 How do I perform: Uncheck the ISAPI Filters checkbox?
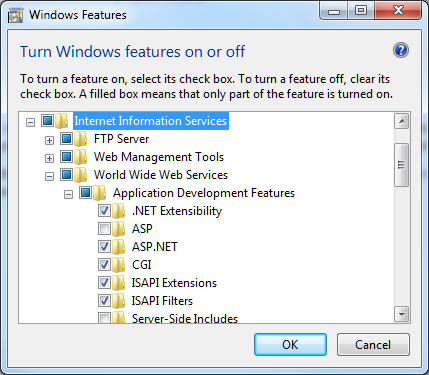[104, 301]
